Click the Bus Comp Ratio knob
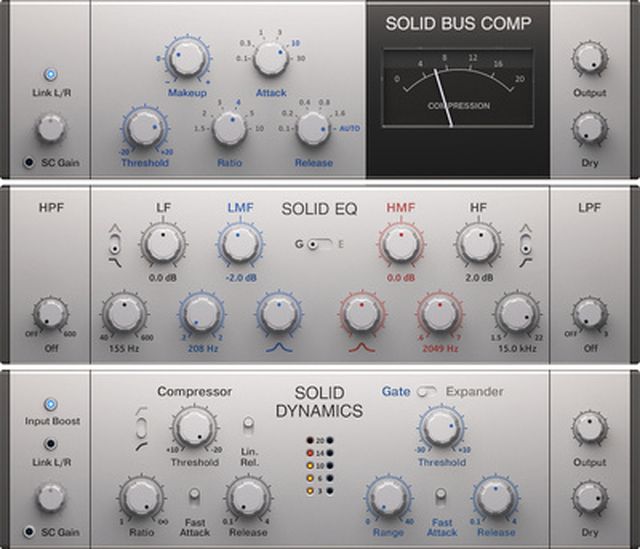This screenshot has width=640, height=549. [x=229, y=127]
